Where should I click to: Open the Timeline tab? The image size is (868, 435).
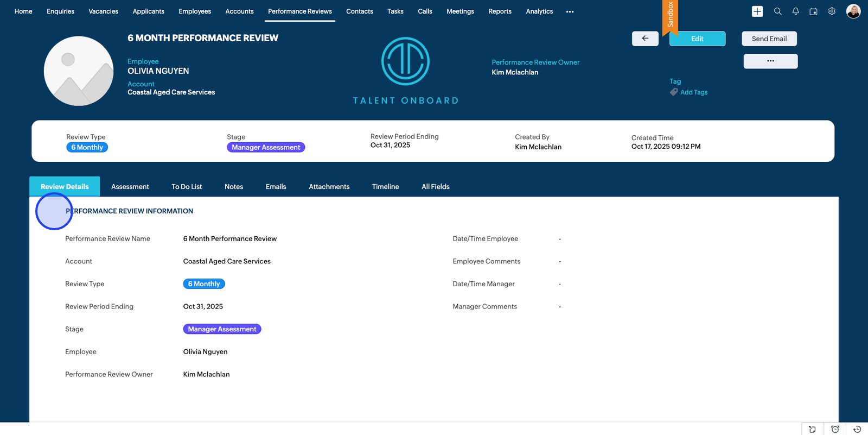[385, 187]
